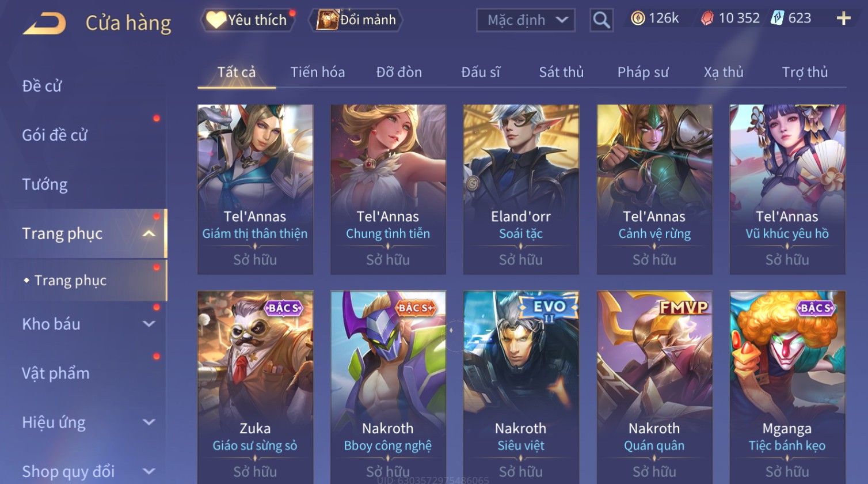Expand the Hiệu ứng sidebar section
868x484 pixels.
pyautogui.click(x=149, y=422)
